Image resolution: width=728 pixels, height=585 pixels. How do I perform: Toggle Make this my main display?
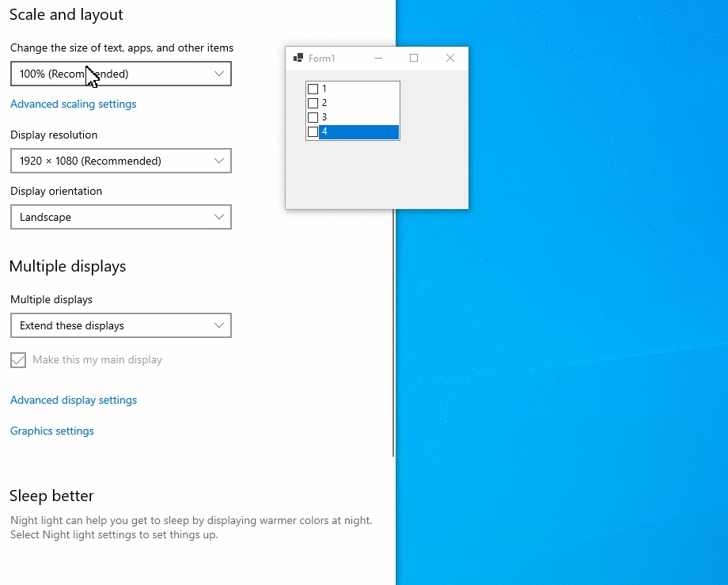(x=17, y=359)
